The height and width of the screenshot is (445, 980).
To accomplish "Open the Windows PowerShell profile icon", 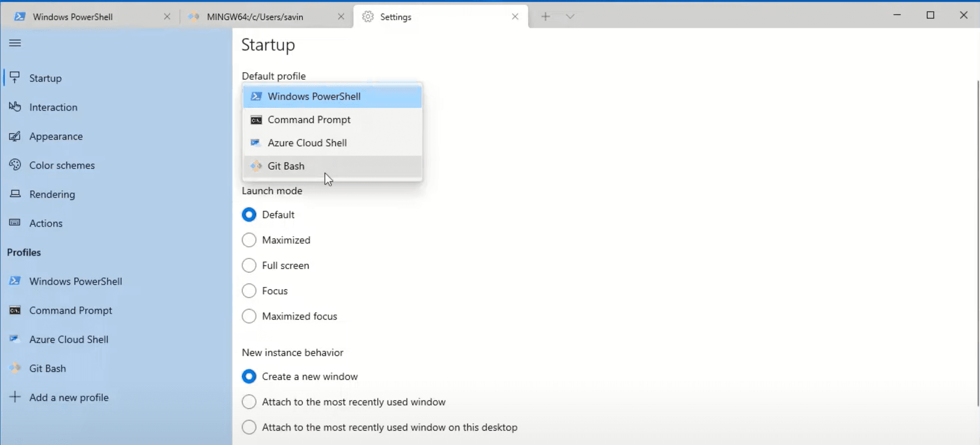I will click(15, 281).
